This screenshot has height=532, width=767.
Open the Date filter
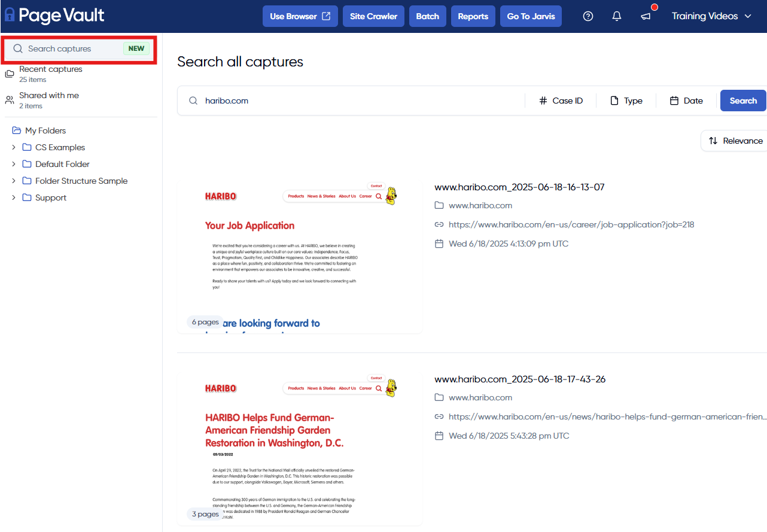point(686,101)
